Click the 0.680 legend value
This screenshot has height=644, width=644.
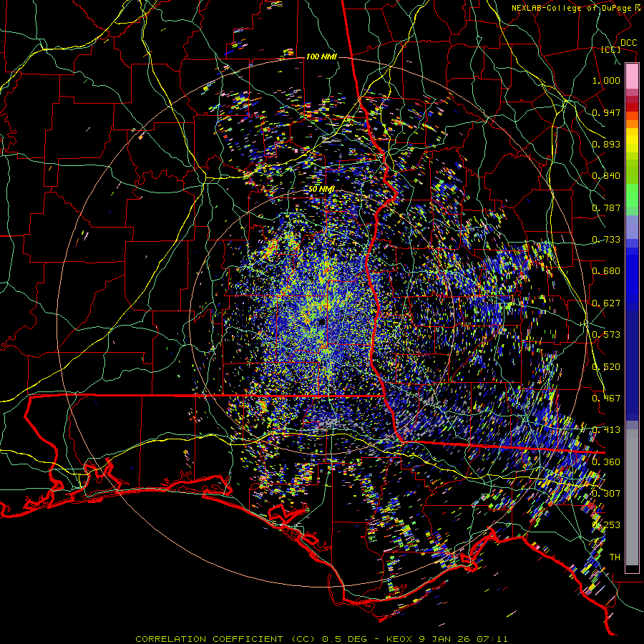coord(606,271)
